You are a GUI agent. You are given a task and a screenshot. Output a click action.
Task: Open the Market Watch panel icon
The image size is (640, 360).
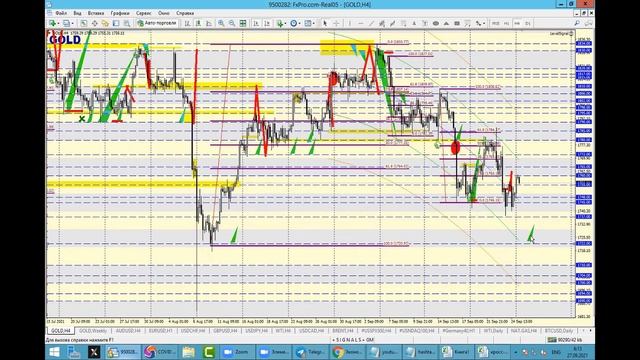tap(84, 23)
